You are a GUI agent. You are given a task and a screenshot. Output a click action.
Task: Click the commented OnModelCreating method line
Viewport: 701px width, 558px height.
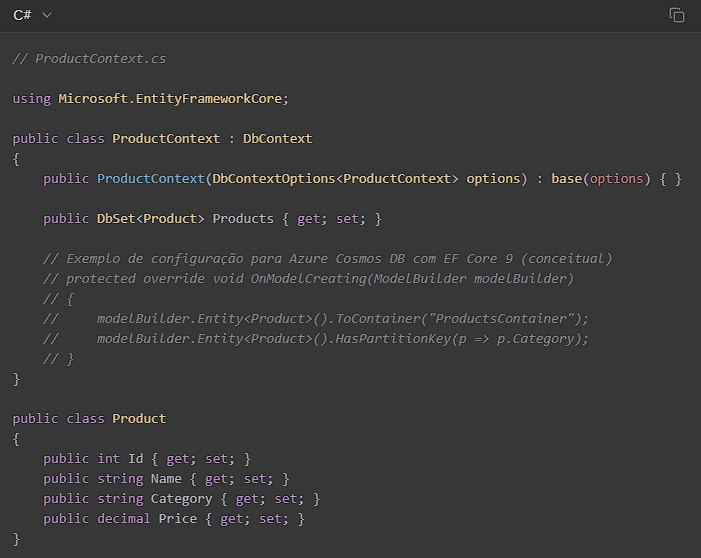pyautogui.click(x=308, y=278)
